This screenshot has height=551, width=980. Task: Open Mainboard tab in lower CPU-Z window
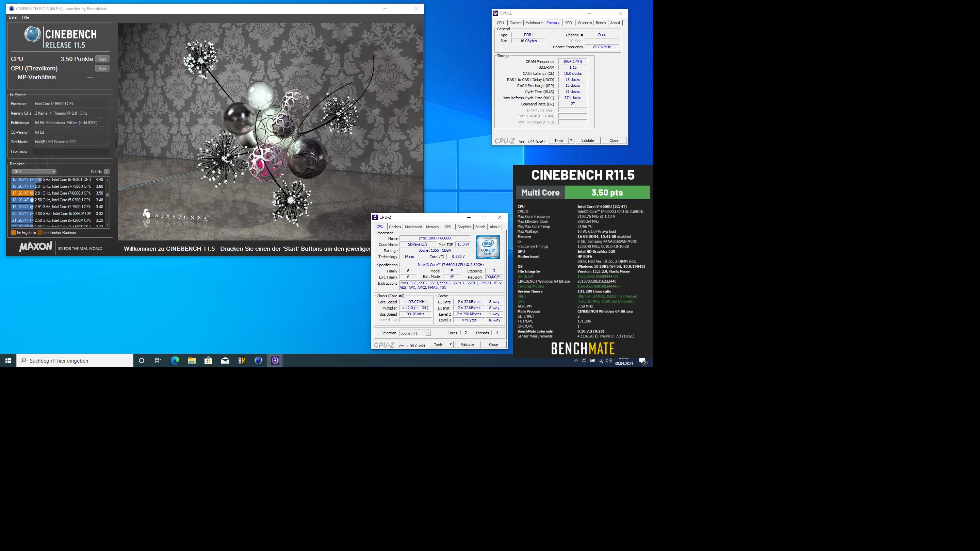pos(413,227)
